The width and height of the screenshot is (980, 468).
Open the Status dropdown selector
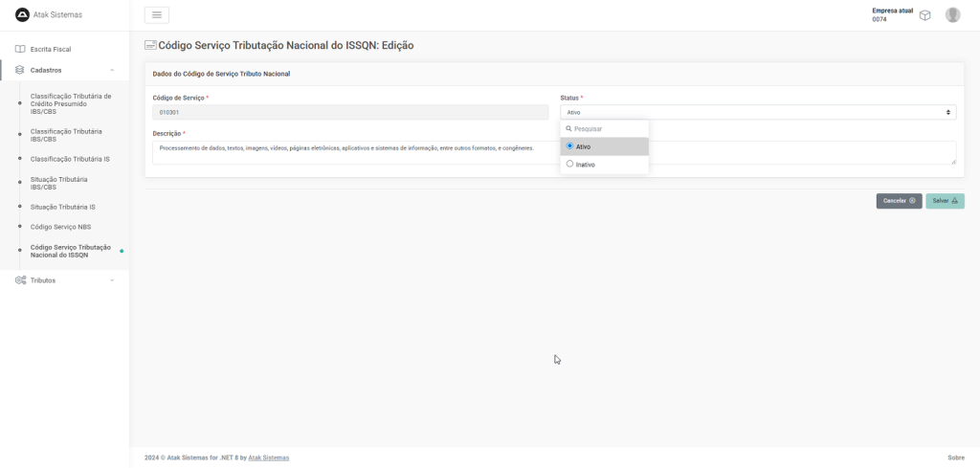tap(757, 112)
